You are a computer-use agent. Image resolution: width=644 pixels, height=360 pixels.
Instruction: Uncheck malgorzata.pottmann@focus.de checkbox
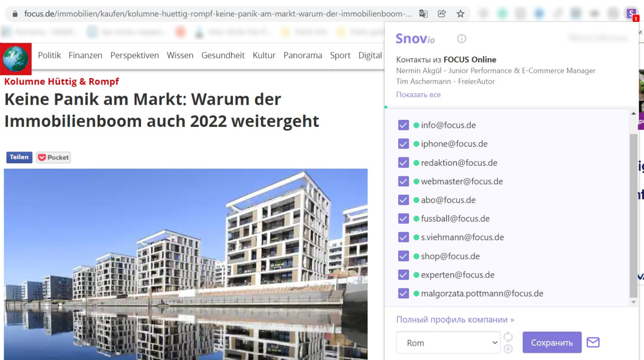coord(403,294)
